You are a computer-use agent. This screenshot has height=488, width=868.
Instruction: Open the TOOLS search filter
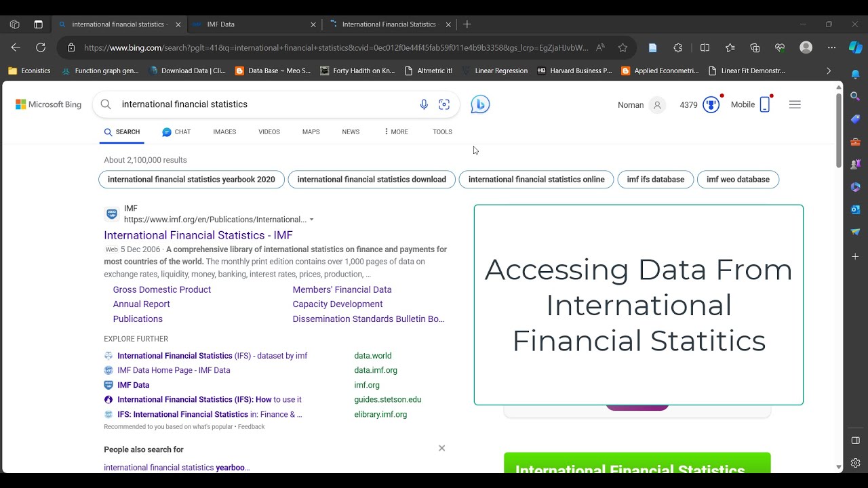(x=442, y=132)
